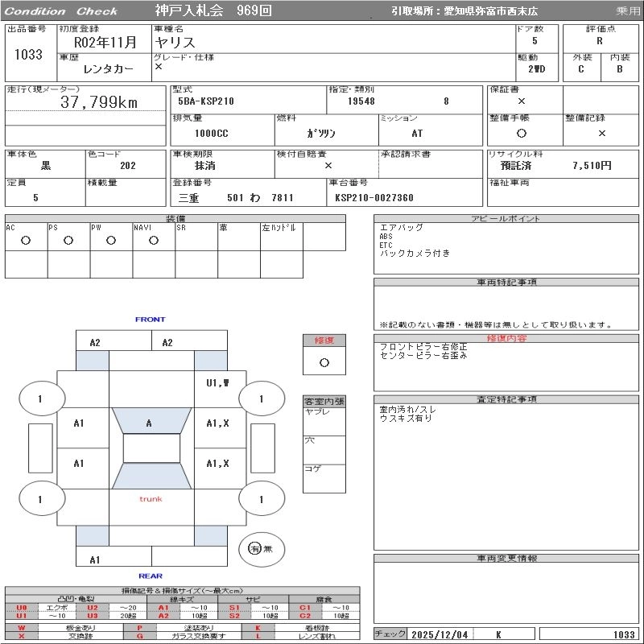Select the red 修復内容 section header
This screenshot has width=644, height=644.
[506, 339]
